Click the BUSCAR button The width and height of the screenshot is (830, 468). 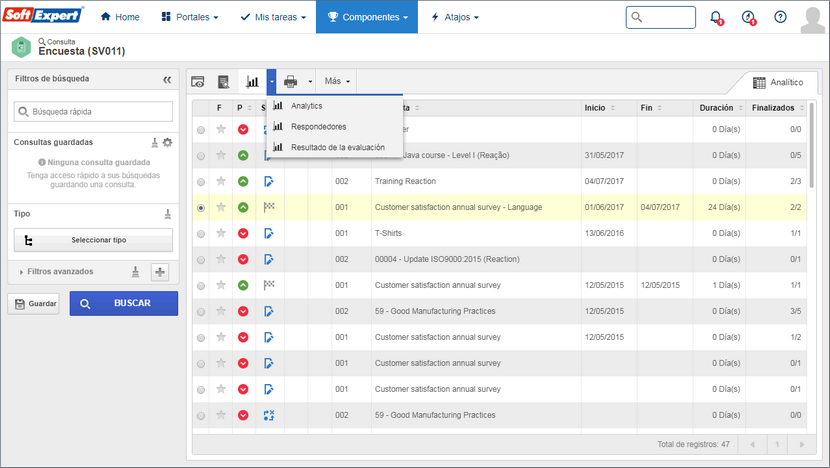[x=124, y=303]
